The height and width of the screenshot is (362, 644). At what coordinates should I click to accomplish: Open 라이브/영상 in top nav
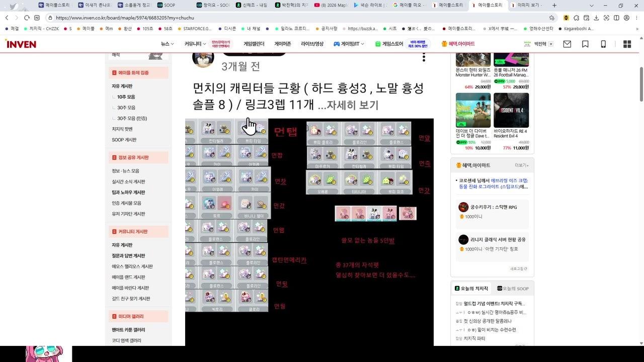pos(312,44)
